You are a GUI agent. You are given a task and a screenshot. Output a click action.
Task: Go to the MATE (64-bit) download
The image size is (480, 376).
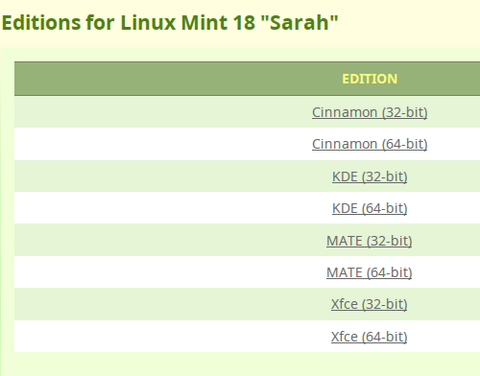[x=369, y=272]
